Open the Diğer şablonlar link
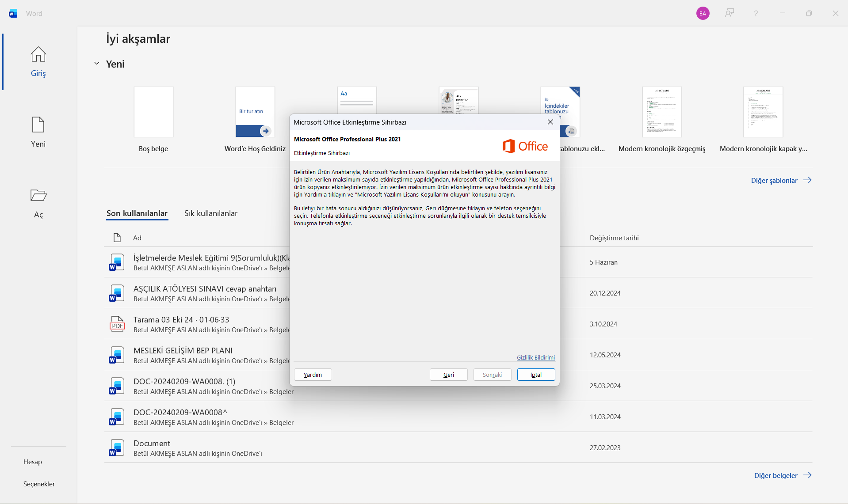The width and height of the screenshot is (848, 504). tap(781, 180)
